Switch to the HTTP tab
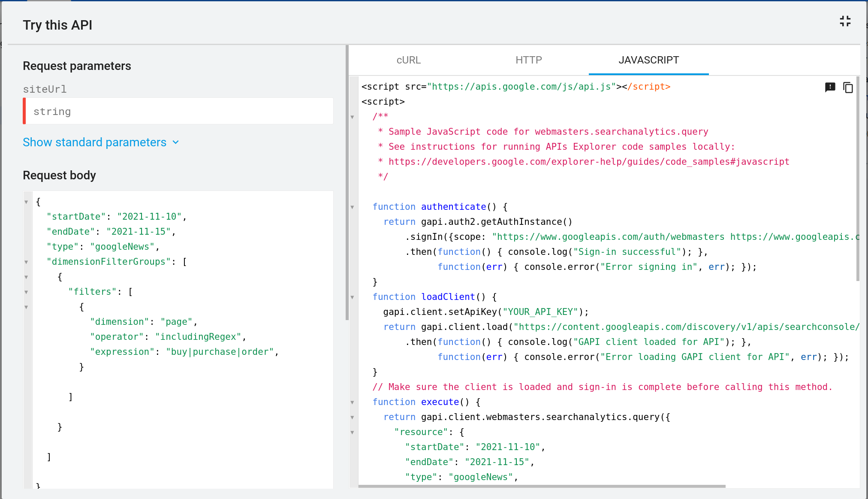 click(x=528, y=60)
